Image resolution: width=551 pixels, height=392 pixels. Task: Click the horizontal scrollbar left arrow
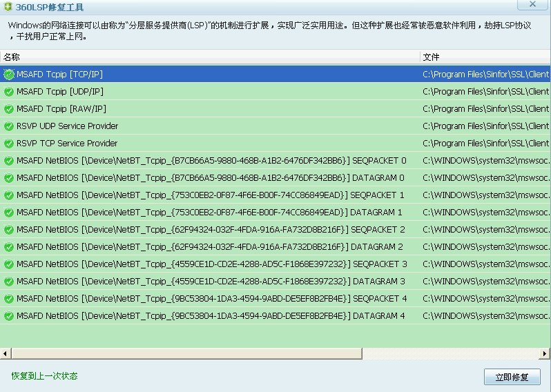pyautogui.click(x=6, y=353)
